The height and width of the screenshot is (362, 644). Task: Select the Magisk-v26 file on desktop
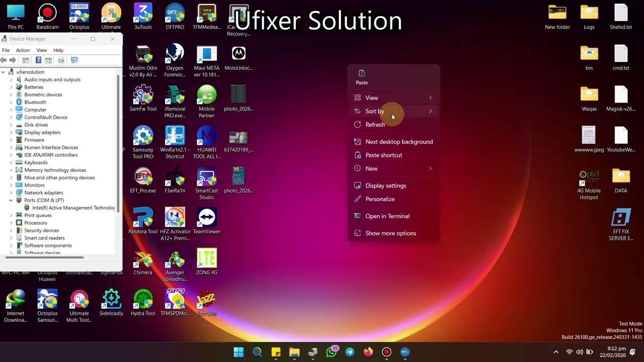pos(621,99)
